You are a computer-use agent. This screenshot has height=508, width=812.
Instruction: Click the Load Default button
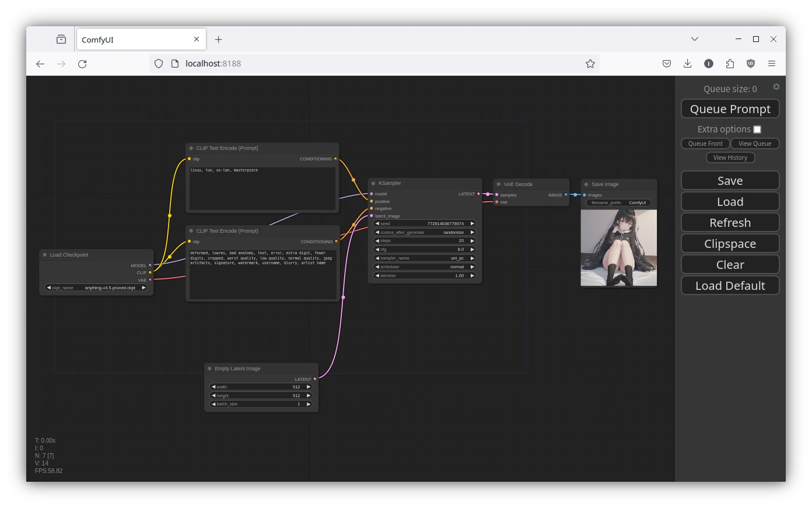coord(730,286)
